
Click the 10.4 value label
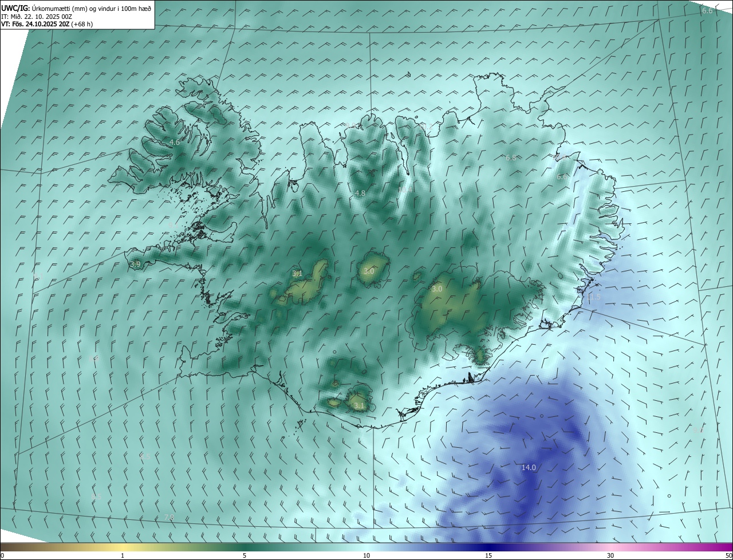point(405,190)
